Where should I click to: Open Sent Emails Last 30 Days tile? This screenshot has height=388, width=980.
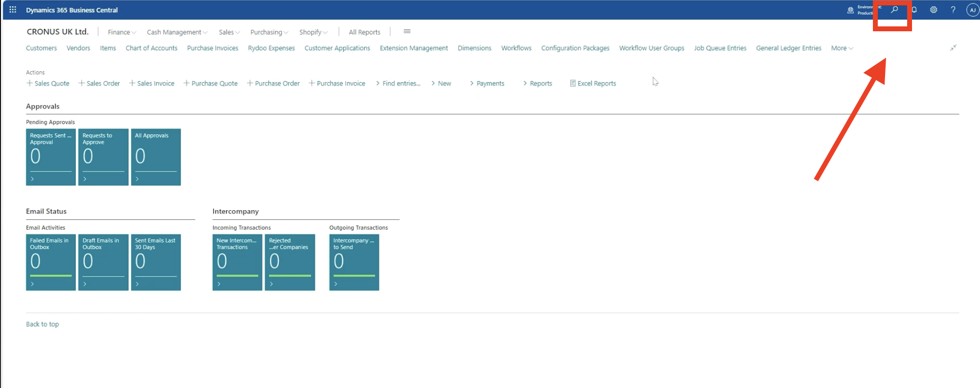coord(156,262)
